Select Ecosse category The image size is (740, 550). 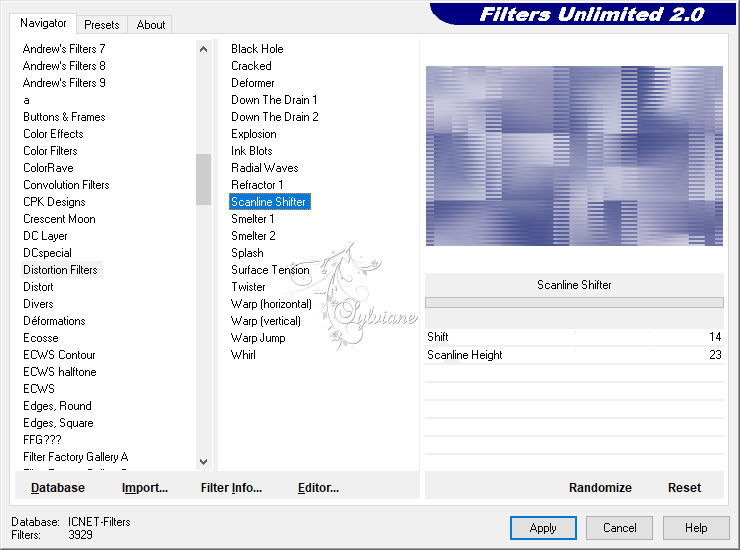pos(41,338)
